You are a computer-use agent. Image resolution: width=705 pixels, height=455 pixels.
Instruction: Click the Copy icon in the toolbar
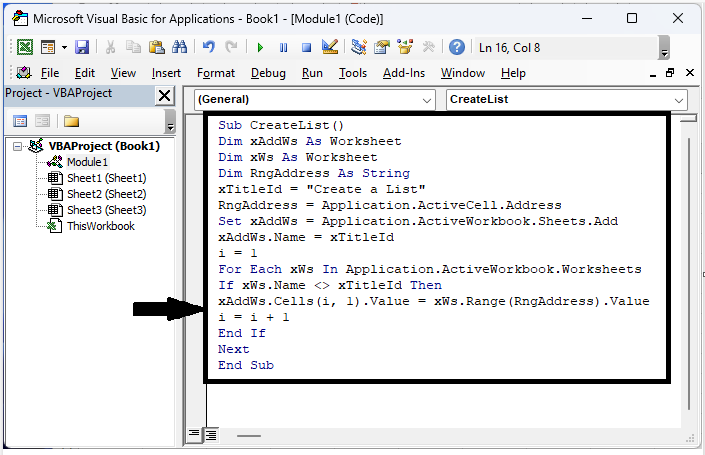(x=133, y=47)
